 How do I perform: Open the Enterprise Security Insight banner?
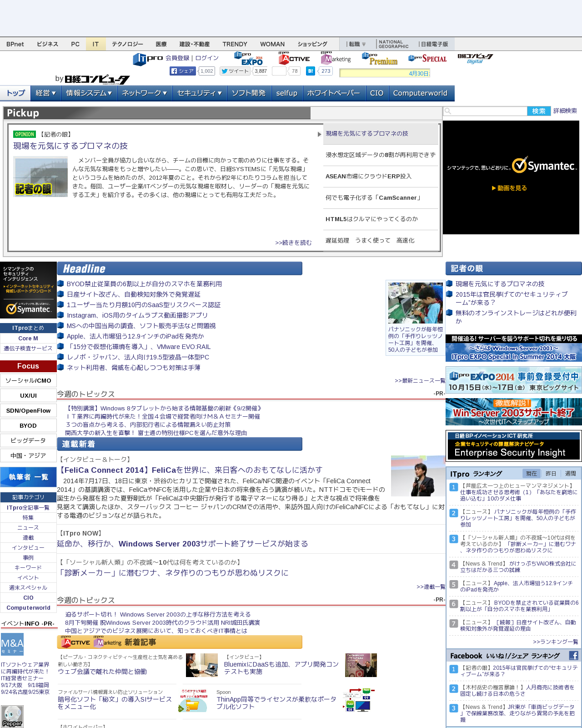pyautogui.click(x=514, y=445)
